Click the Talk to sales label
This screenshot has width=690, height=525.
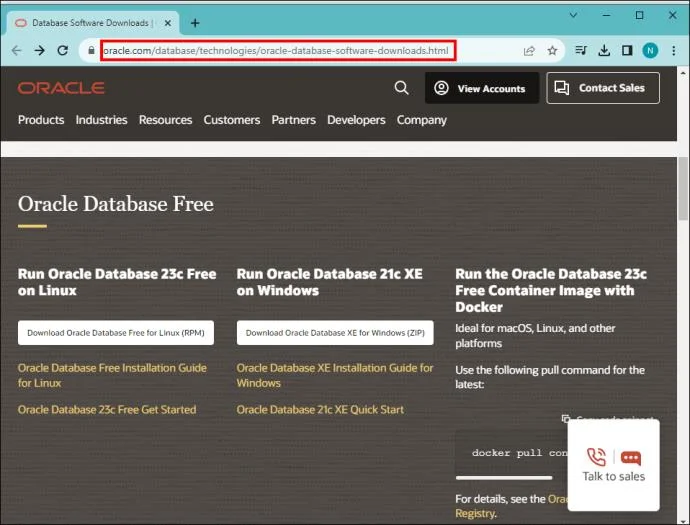pos(613,477)
